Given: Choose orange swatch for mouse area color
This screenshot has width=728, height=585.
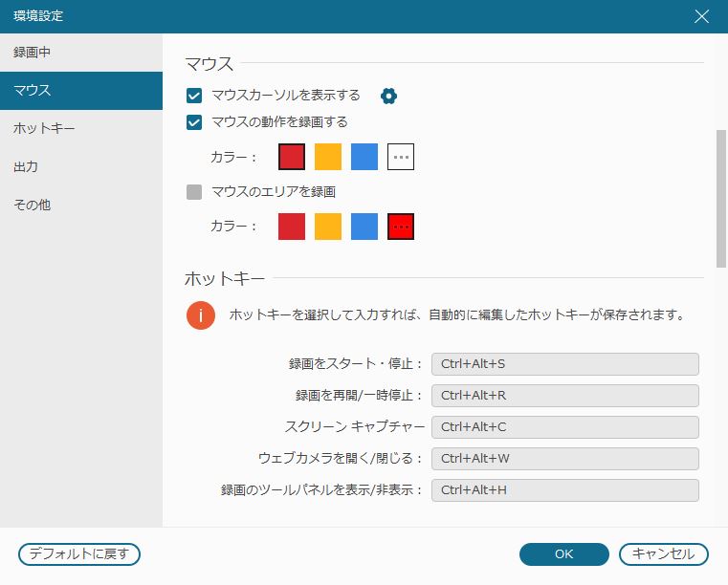Looking at the screenshot, I should (328, 227).
